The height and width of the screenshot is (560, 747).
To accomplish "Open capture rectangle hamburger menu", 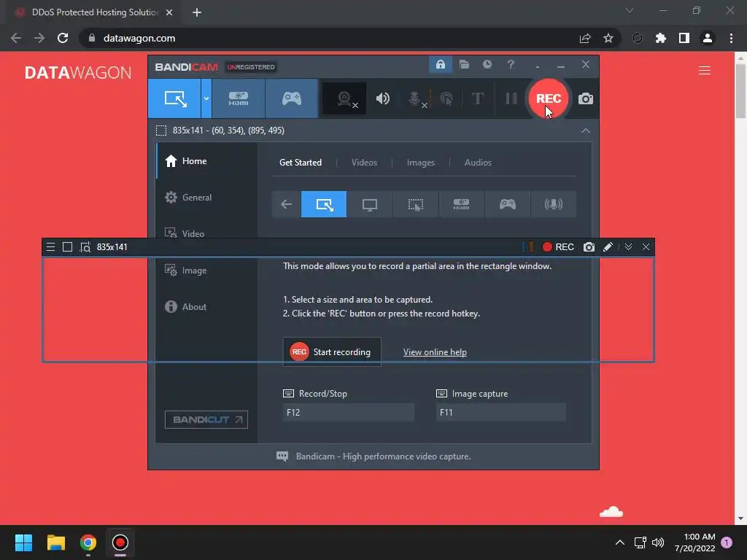I will point(50,246).
